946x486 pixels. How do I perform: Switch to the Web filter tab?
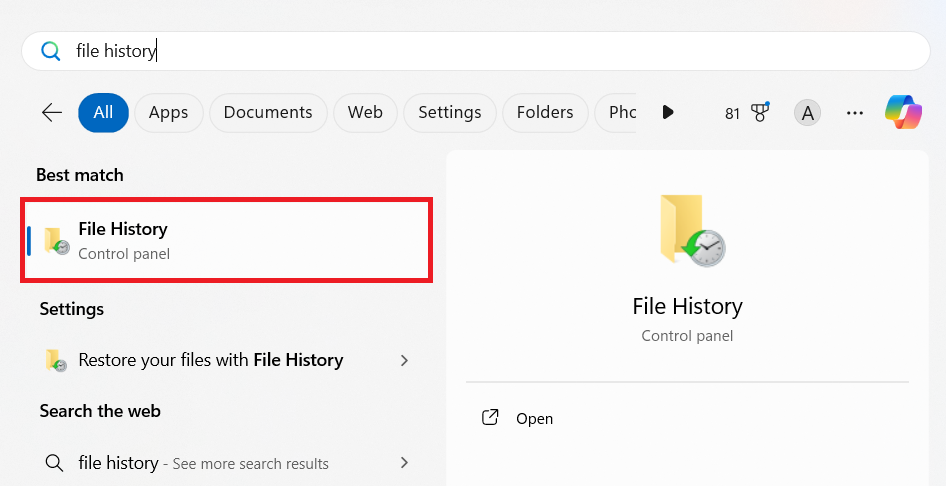click(365, 112)
